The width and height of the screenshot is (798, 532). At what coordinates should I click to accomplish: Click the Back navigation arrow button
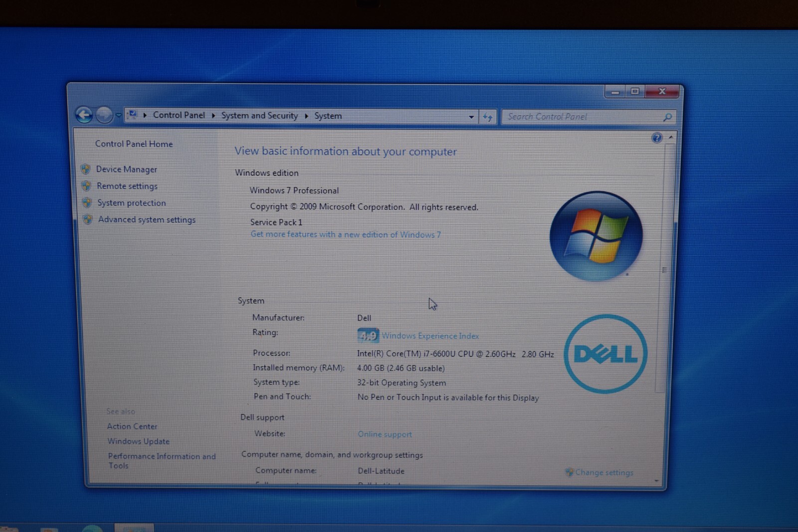tap(84, 115)
